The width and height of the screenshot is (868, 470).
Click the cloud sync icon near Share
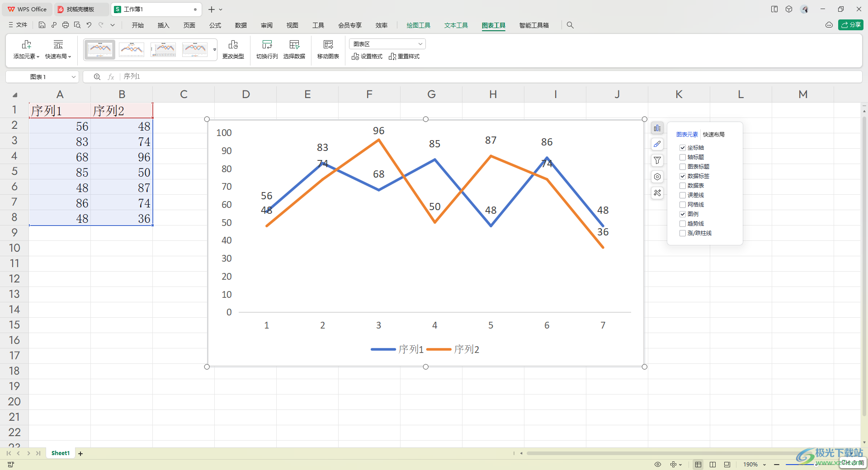click(x=829, y=25)
